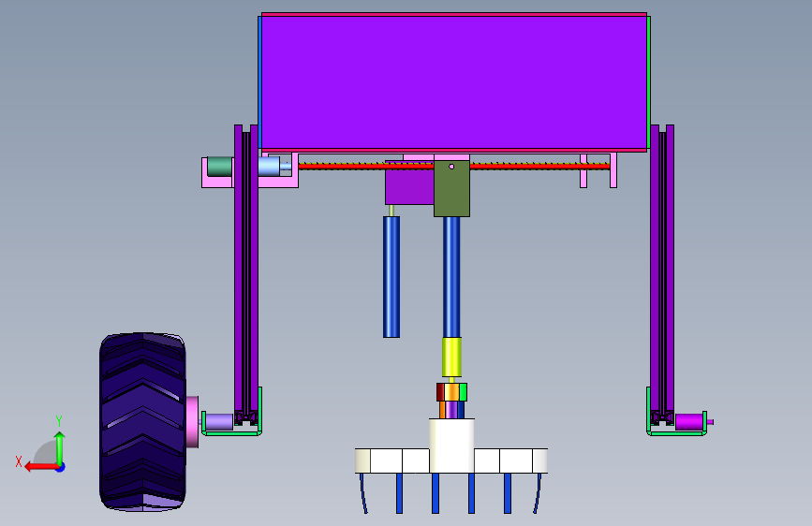Select the olive green slider block
Viewport: 812px width, 526px height.
pos(451,188)
